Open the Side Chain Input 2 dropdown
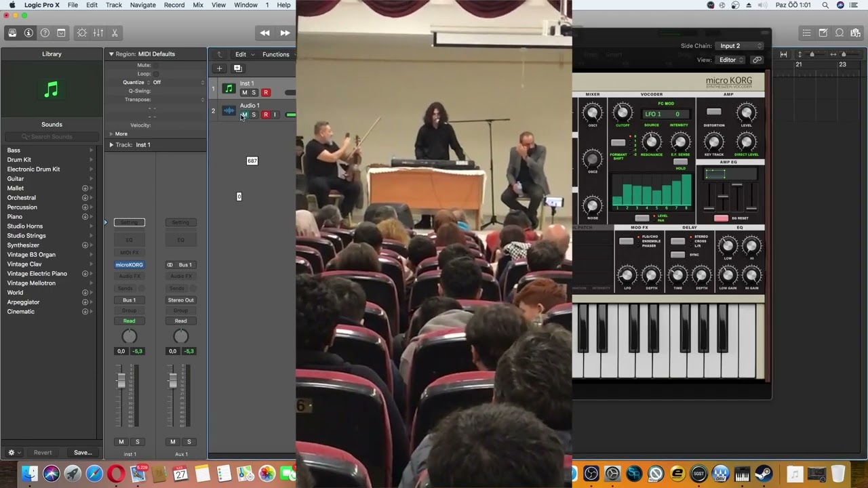Viewport: 868px width, 488px height. 740,46
